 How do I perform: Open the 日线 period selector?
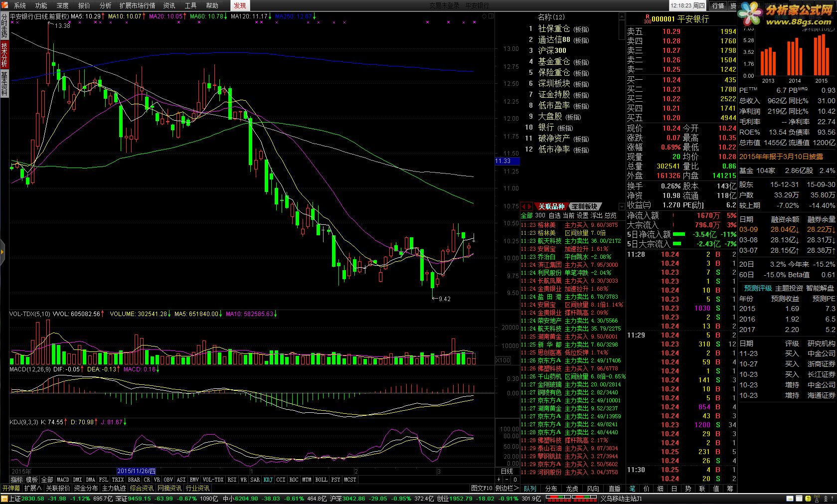point(506,471)
